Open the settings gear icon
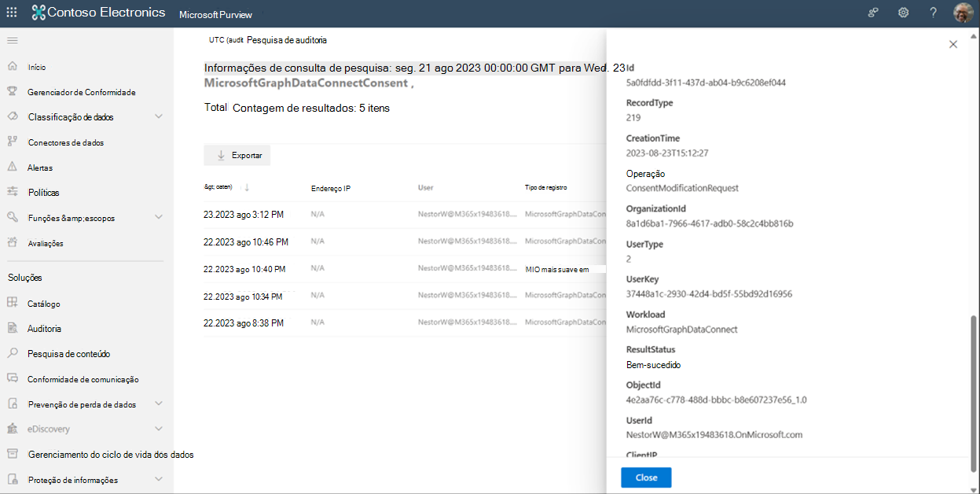Image resolution: width=980 pixels, height=494 pixels. click(x=904, y=13)
